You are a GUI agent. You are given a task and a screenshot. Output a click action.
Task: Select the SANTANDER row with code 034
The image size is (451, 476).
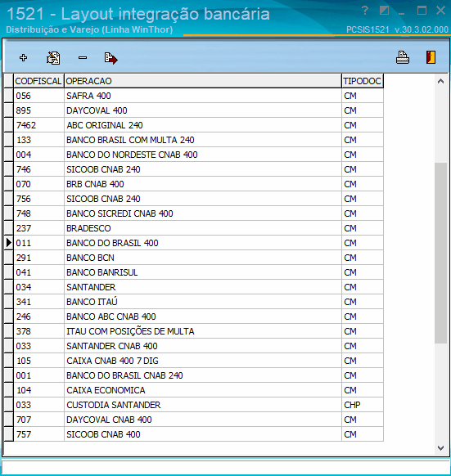(x=194, y=287)
